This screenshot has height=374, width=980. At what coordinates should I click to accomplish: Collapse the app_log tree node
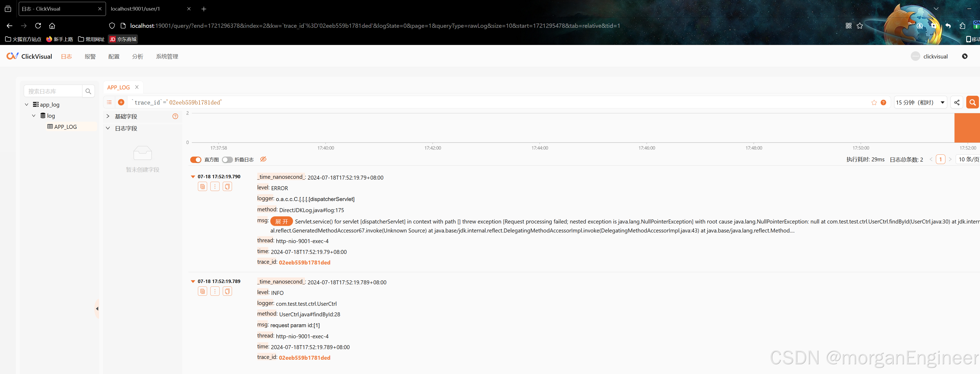pos(27,105)
